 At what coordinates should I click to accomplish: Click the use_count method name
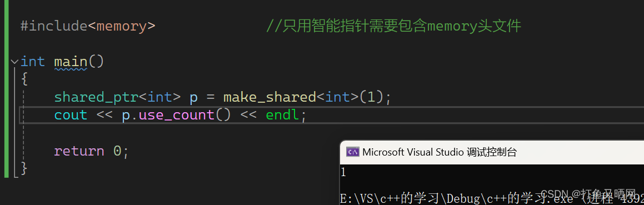pyautogui.click(x=177, y=115)
